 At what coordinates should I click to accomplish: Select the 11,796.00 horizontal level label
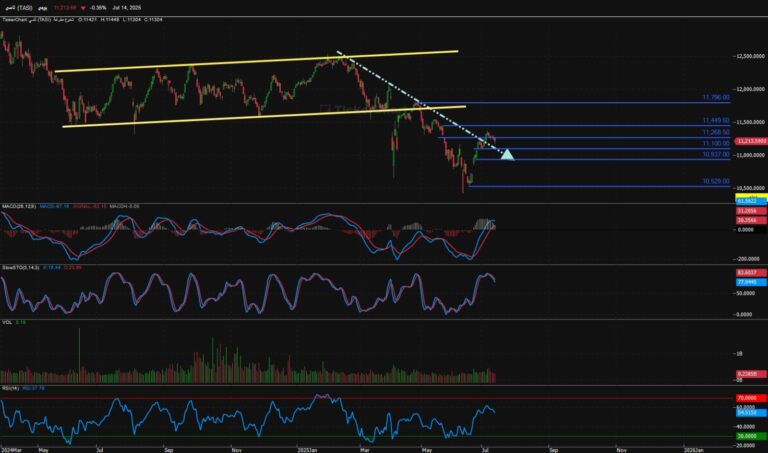716,97
